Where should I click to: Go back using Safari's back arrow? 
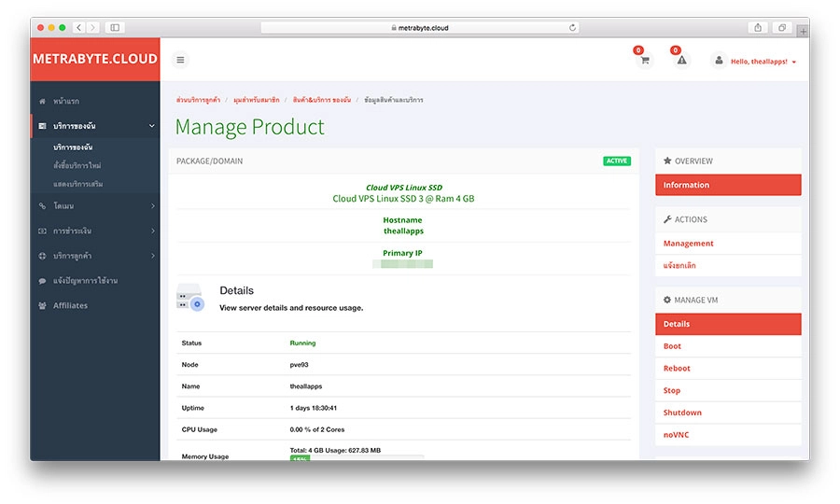[x=78, y=28]
